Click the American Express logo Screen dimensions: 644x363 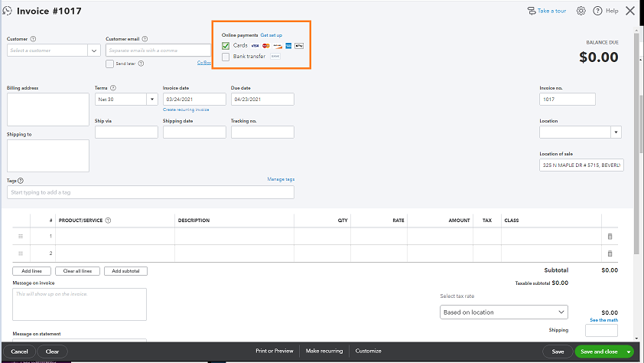(288, 46)
